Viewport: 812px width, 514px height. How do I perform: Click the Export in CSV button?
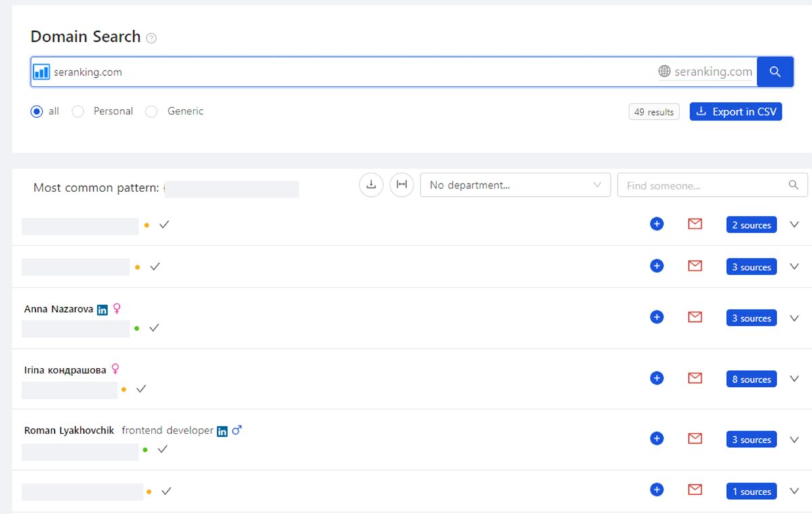click(x=736, y=112)
